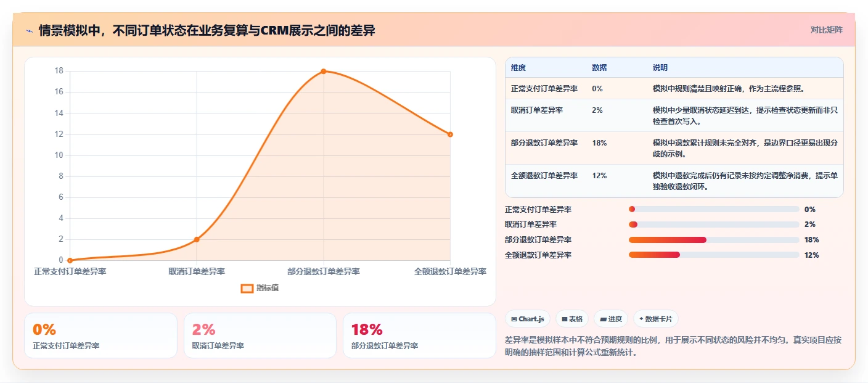Image resolution: width=868 pixels, height=383 pixels.
Task: Click the y-axis tick label 6
Action: pyautogui.click(x=61, y=197)
